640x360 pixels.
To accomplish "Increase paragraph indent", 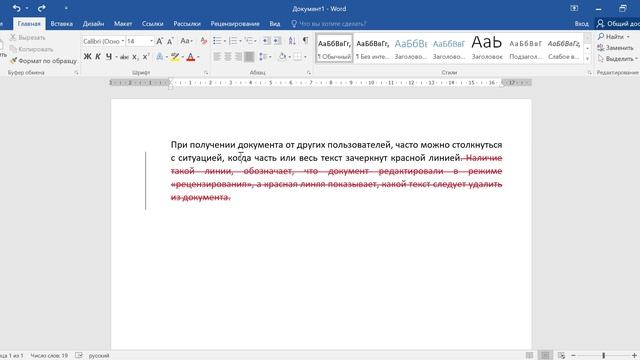I will (277, 40).
